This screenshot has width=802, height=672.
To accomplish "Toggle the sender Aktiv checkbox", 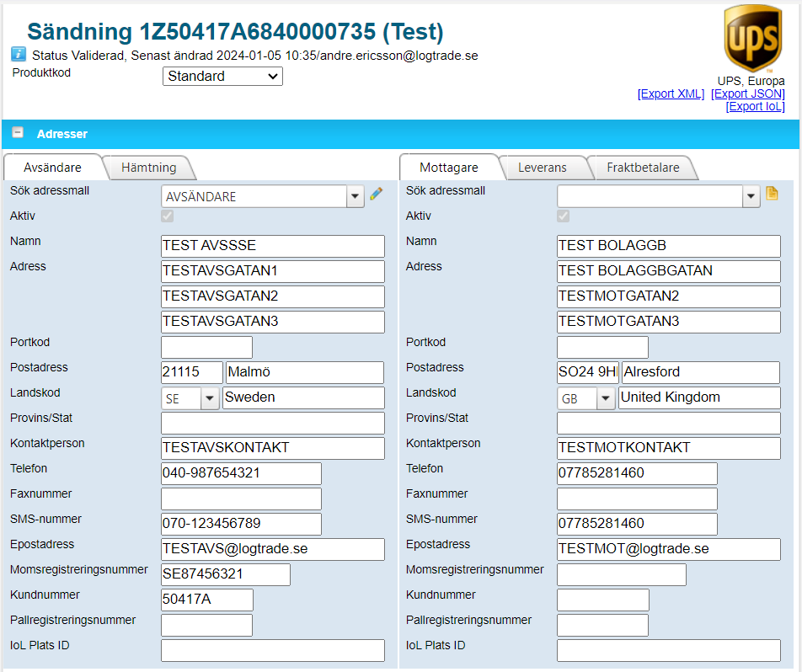I will [168, 216].
